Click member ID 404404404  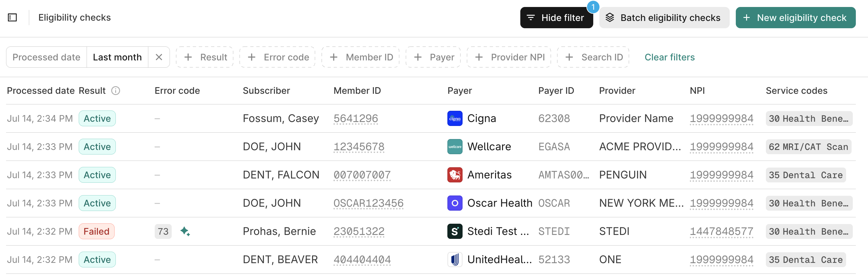pyautogui.click(x=362, y=260)
